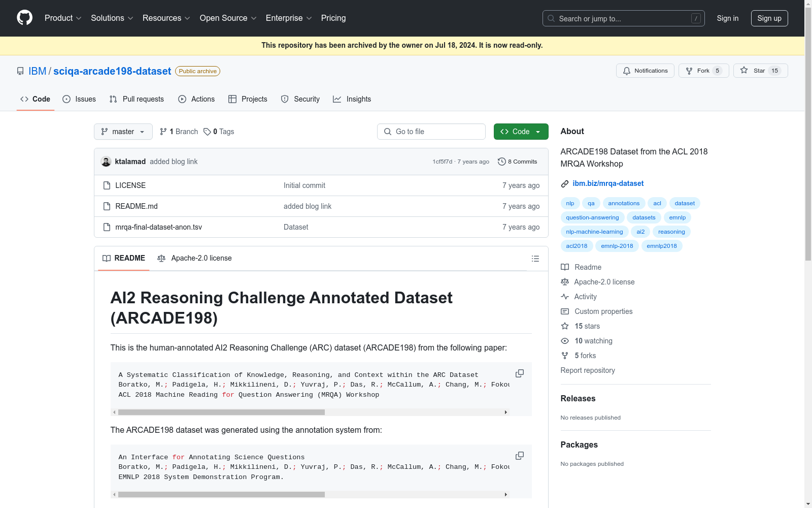The width and height of the screenshot is (812, 508).
Task: Select the nlp-machine-learning topic tag
Action: 594,232
